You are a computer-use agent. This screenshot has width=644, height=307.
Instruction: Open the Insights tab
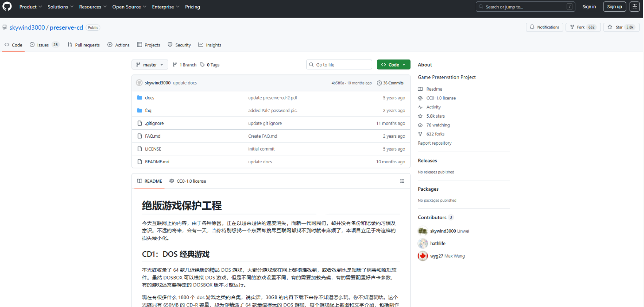pos(210,45)
